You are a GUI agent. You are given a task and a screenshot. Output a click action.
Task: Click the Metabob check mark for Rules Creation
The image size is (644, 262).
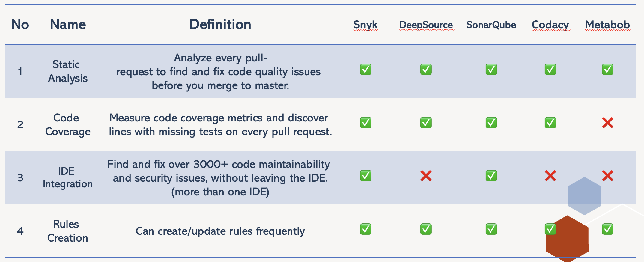click(x=607, y=229)
